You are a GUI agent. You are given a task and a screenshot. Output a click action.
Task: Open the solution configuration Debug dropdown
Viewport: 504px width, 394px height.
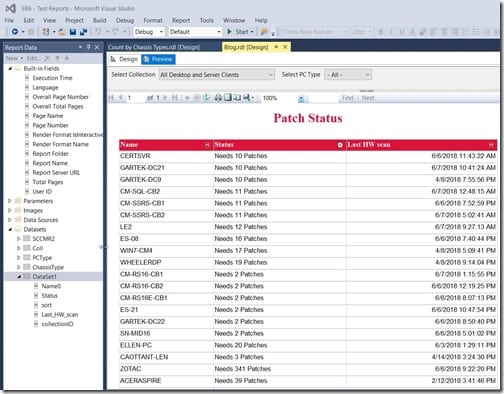149,32
